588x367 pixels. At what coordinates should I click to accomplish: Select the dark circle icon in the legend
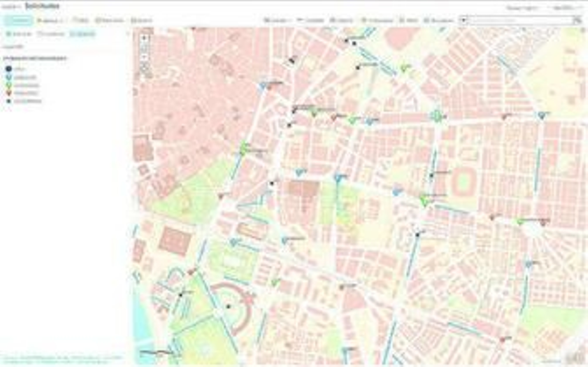(8, 69)
